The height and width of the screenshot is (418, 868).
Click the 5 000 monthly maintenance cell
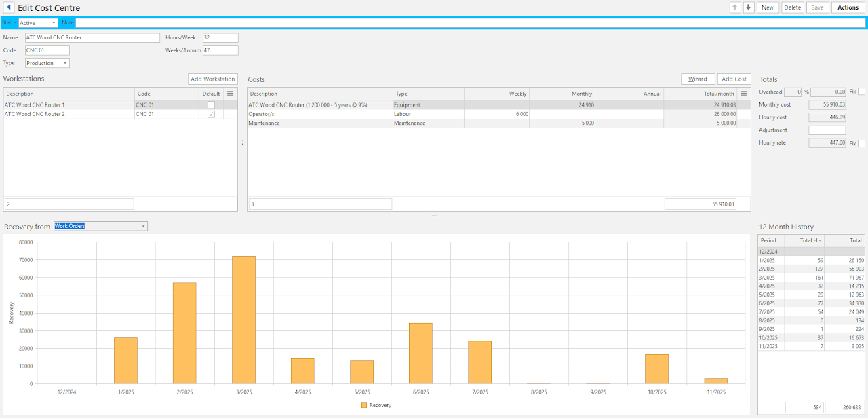(x=563, y=123)
